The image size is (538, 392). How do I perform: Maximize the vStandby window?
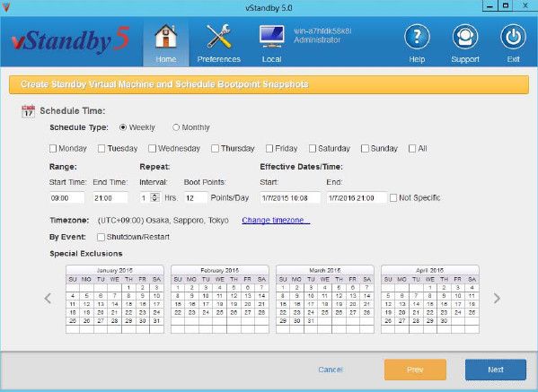(506, 5)
